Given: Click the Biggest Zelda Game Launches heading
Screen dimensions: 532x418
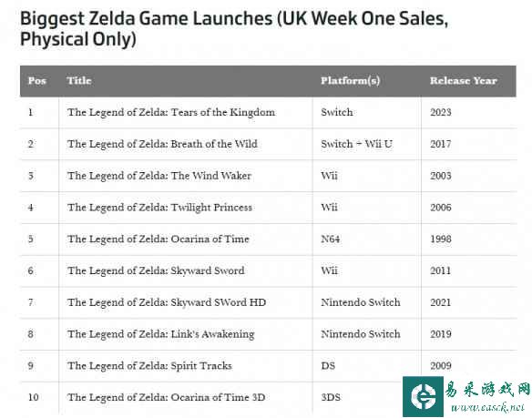Looking at the screenshot, I should click(x=234, y=28).
